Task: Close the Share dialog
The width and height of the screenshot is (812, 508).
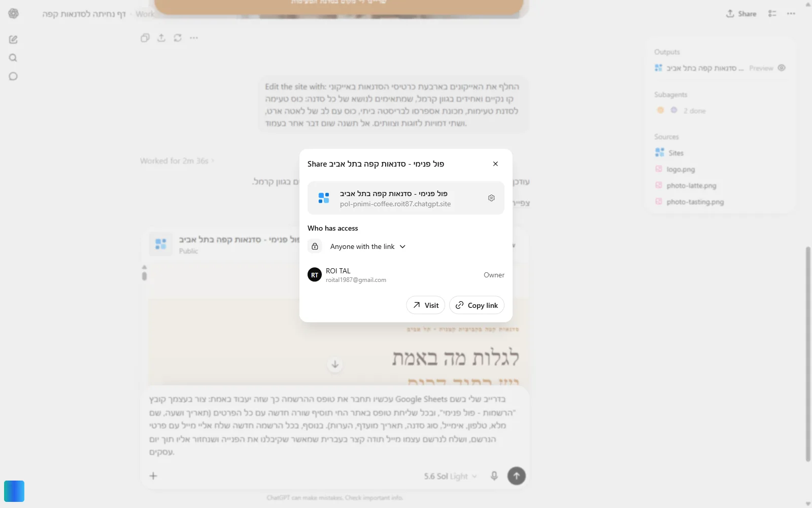Action: (495, 164)
